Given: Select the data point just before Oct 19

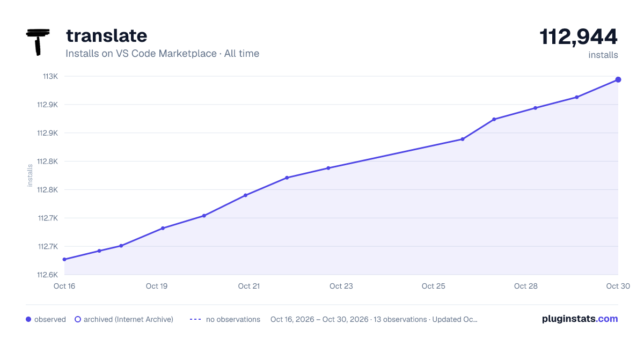Looking at the screenshot, I should 121,246.
